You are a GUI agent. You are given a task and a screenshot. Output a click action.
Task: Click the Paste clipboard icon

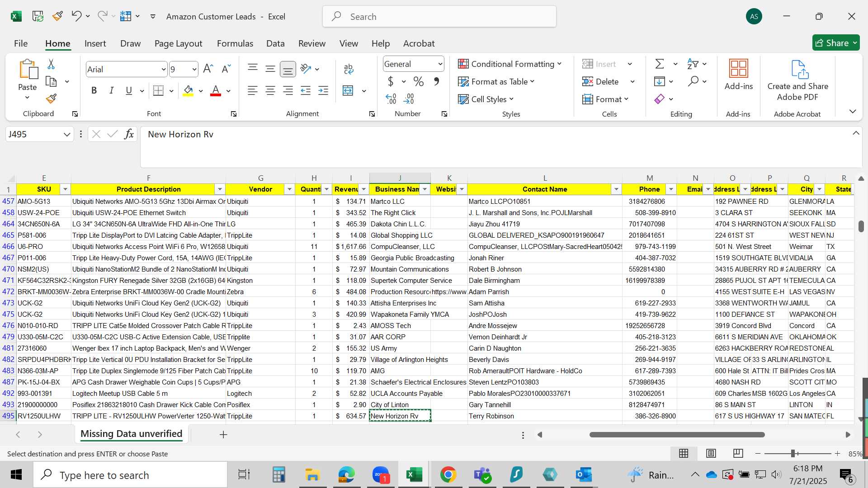[x=28, y=69]
